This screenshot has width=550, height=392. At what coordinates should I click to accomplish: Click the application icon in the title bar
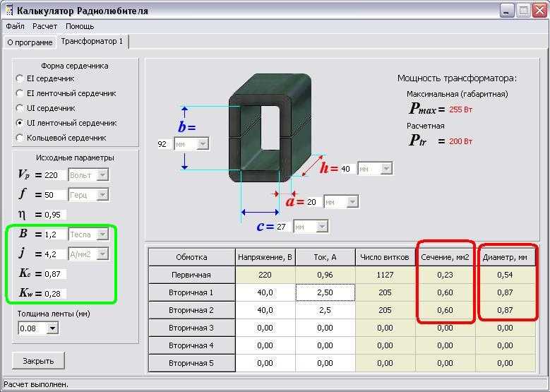[x=9, y=11]
